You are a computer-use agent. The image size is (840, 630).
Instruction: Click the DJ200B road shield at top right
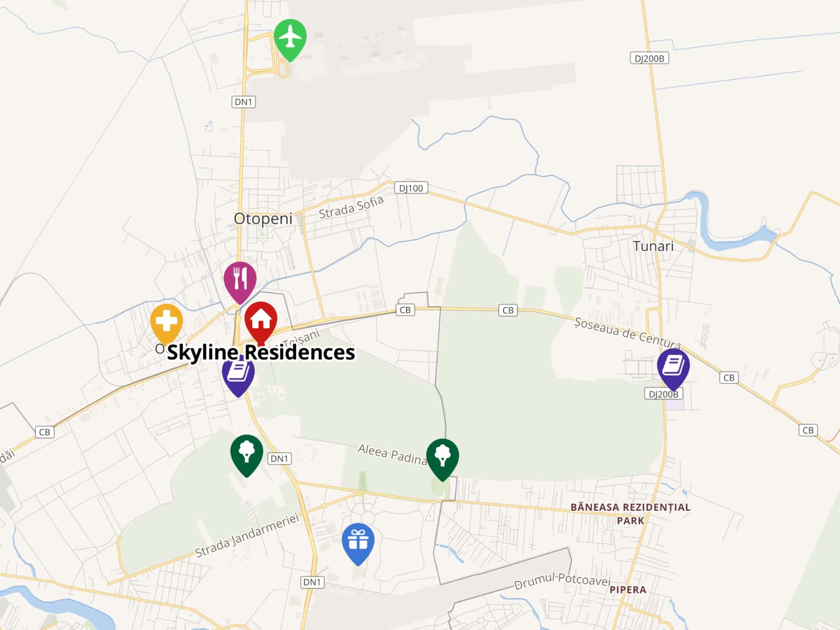point(649,59)
